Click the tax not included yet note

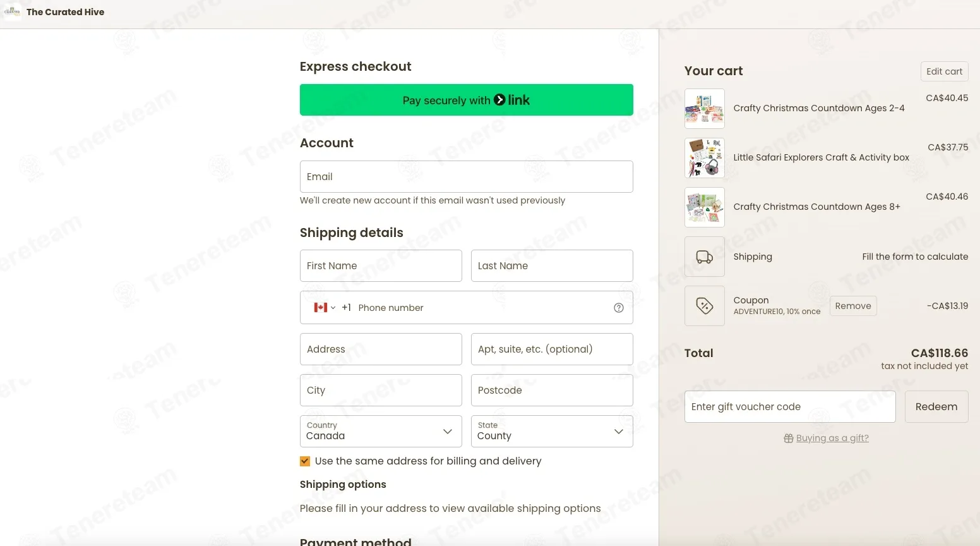[924, 366]
